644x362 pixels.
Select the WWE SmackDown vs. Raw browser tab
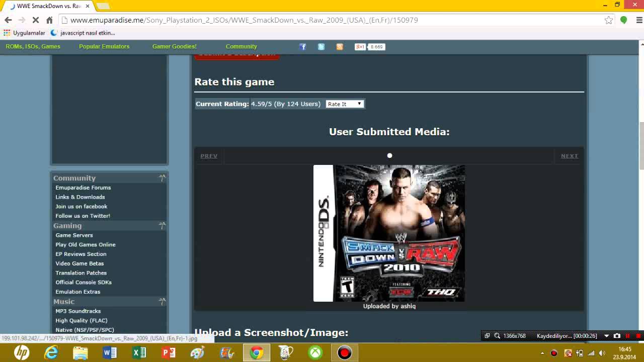point(48,6)
